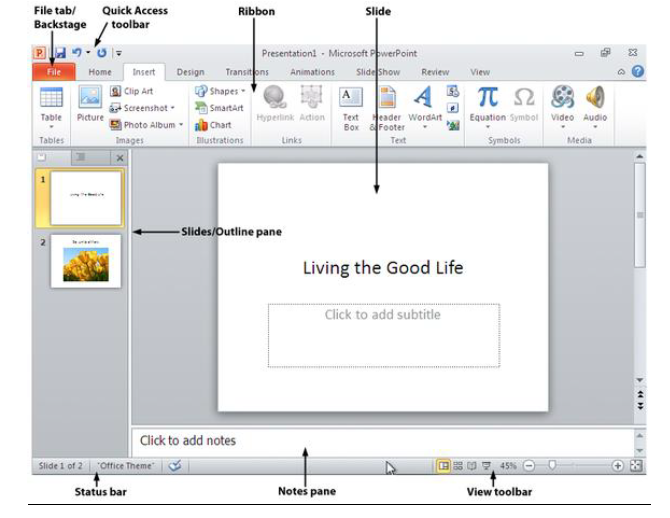Open Clip Art
Screen dimensions: 670x518
[132, 91]
